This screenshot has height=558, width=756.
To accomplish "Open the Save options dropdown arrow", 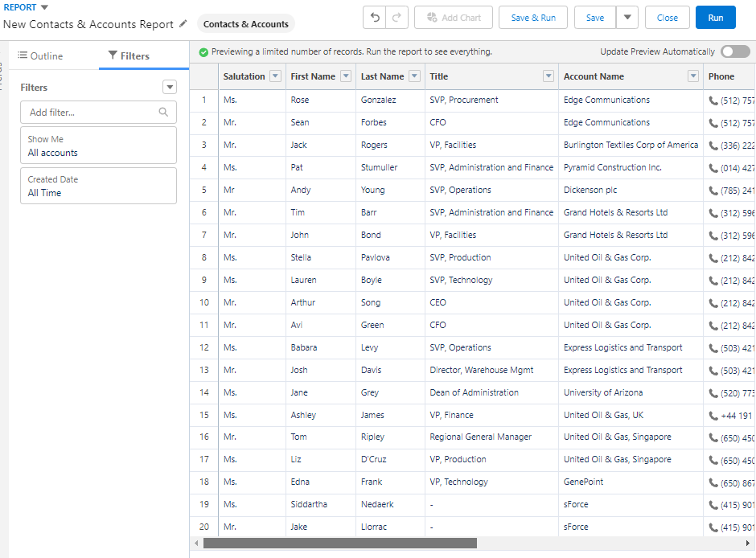I will point(627,18).
